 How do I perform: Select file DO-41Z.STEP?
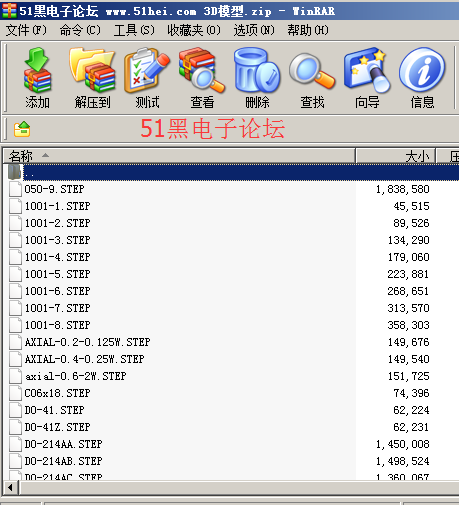coord(57,427)
